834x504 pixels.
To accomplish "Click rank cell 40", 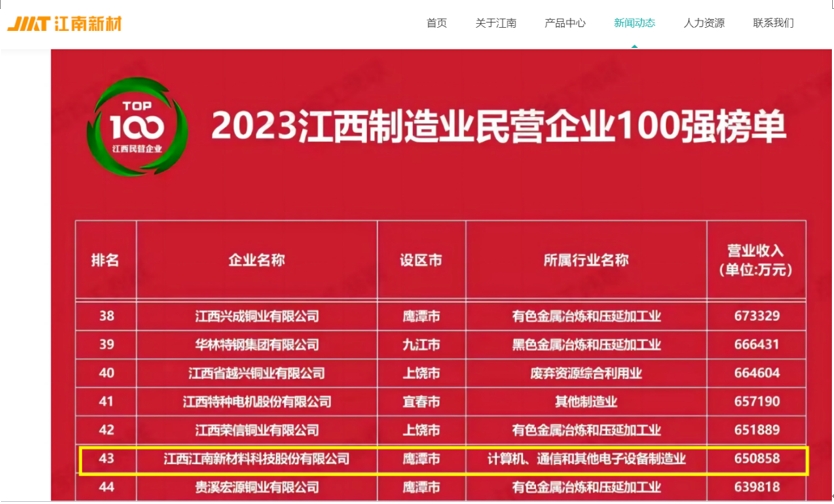I will [106, 373].
